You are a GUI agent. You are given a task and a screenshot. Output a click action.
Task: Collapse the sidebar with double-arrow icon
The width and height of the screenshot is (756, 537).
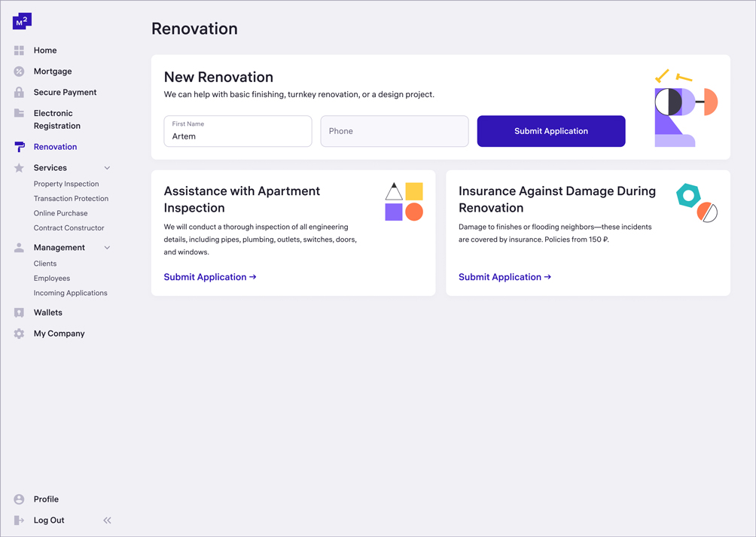pos(107,520)
